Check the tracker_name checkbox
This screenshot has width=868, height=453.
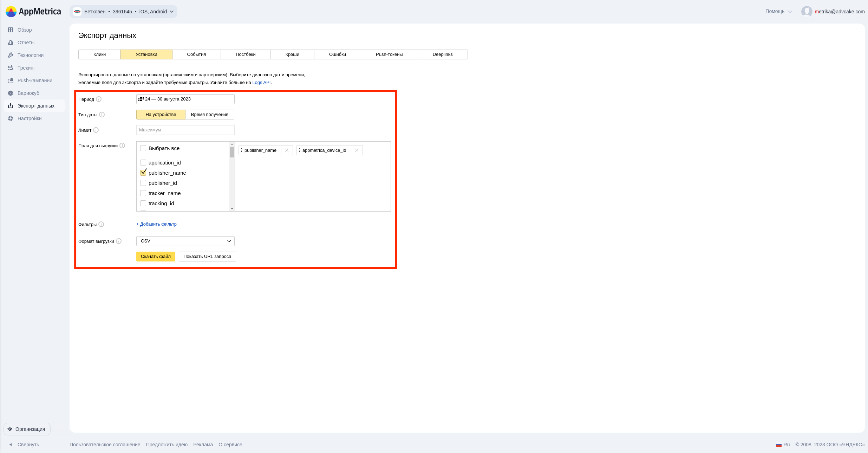[143, 193]
